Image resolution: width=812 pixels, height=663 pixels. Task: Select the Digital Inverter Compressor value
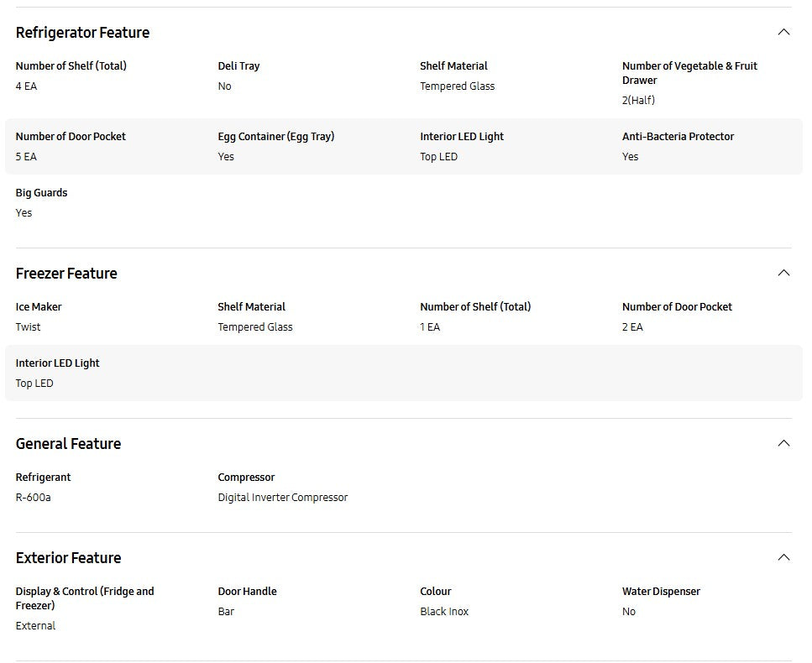(x=283, y=498)
